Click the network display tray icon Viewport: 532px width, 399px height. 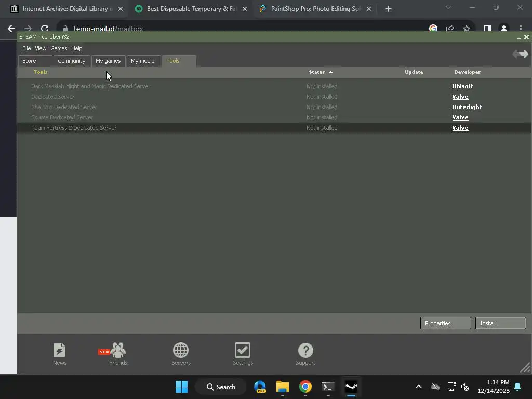click(x=451, y=387)
